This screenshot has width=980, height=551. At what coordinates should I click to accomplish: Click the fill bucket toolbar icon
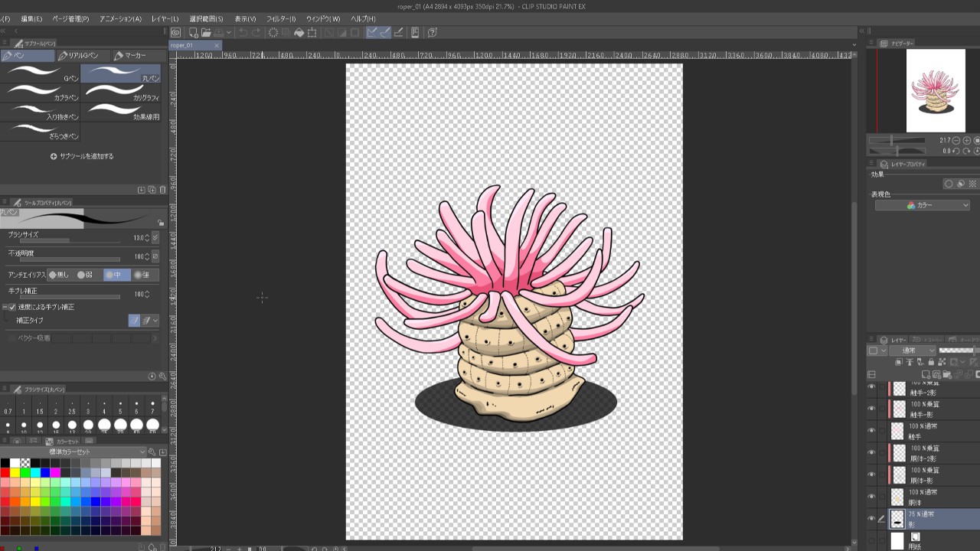click(x=299, y=33)
